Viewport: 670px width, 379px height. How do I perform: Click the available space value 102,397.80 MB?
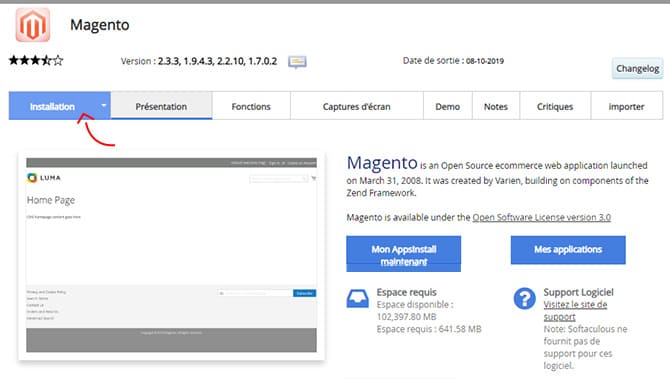(x=406, y=317)
